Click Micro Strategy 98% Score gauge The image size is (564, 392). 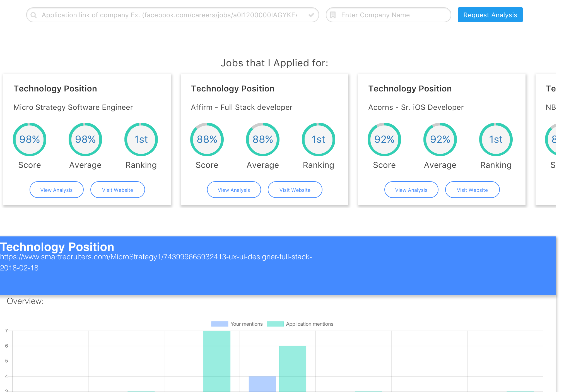point(30,139)
